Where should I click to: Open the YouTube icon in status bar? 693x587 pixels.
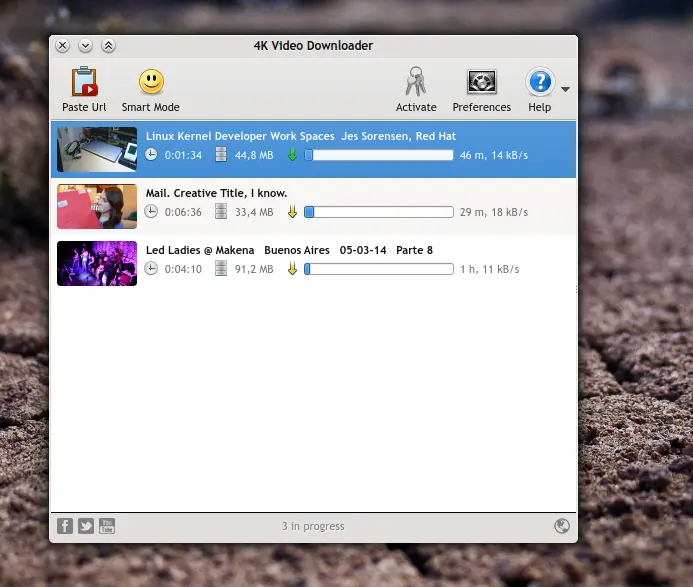[107, 526]
